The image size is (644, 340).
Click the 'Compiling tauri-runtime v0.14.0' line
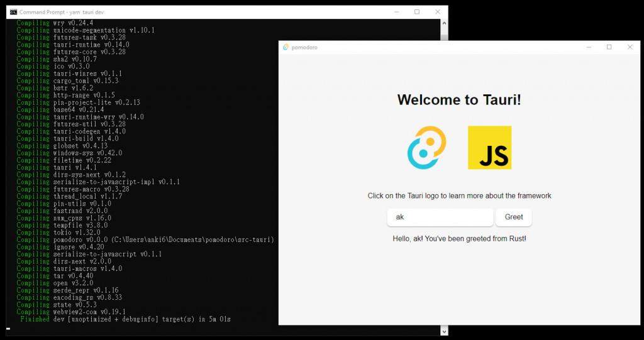pyautogui.click(x=73, y=45)
